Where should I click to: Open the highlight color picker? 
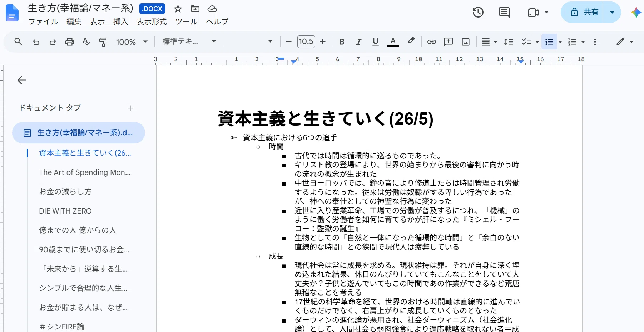(411, 41)
